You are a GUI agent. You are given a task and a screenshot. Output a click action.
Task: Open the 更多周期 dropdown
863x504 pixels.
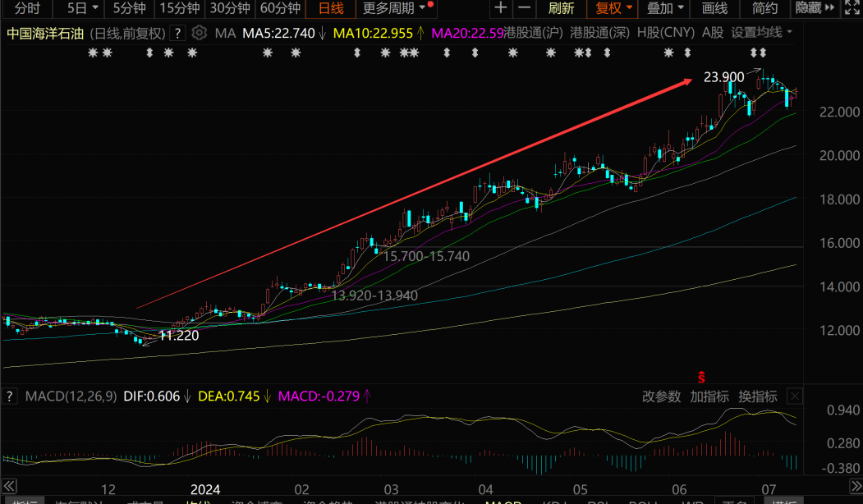pos(394,8)
